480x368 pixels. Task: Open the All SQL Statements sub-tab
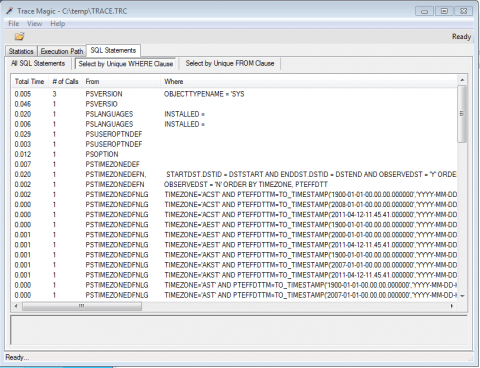click(38, 63)
